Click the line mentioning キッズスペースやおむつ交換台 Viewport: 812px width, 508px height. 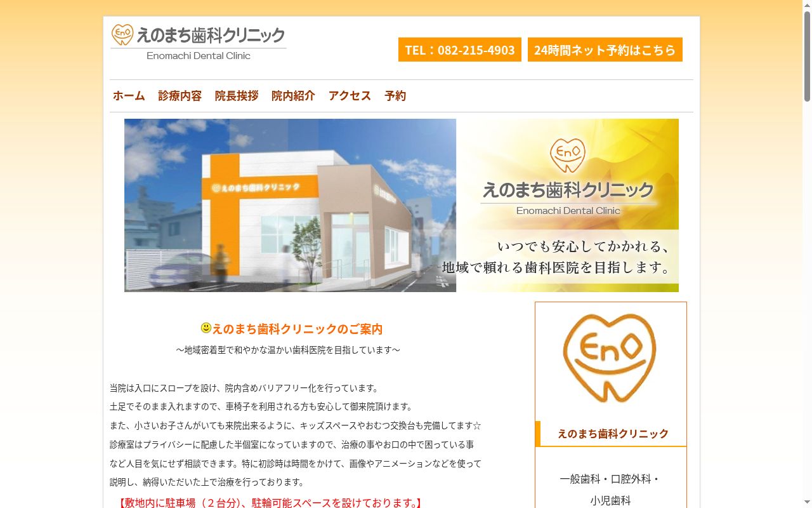click(x=296, y=425)
